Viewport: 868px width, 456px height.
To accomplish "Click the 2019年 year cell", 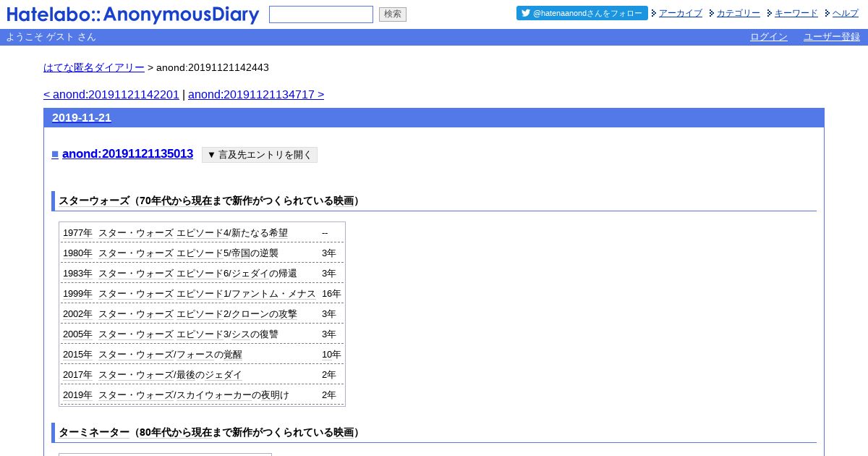I will coord(78,395).
